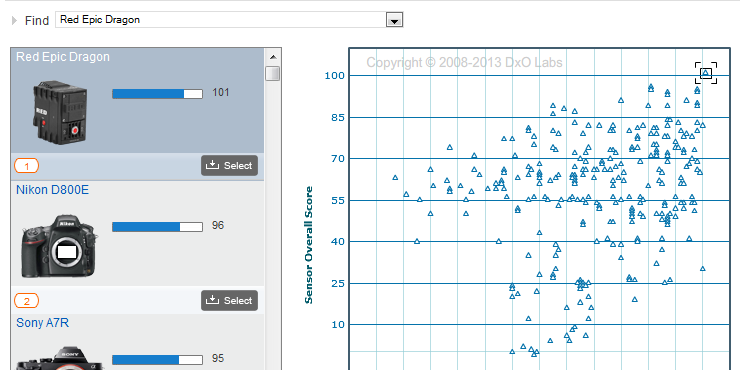Expand the triangle next to Find
This screenshot has width=740, height=370.
(15, 20)
